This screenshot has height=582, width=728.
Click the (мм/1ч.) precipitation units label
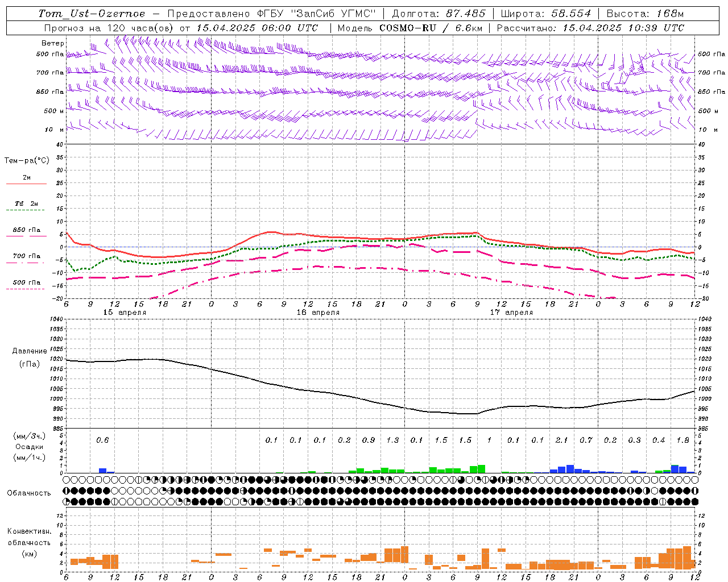(30, 458)
